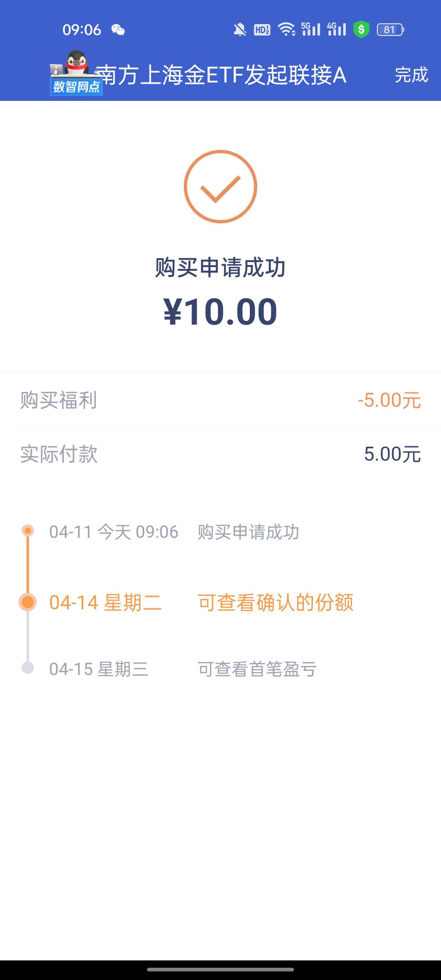Tap the 可查看确认的份额 step text
441x980 pixels.
click(x=276, y=603)
